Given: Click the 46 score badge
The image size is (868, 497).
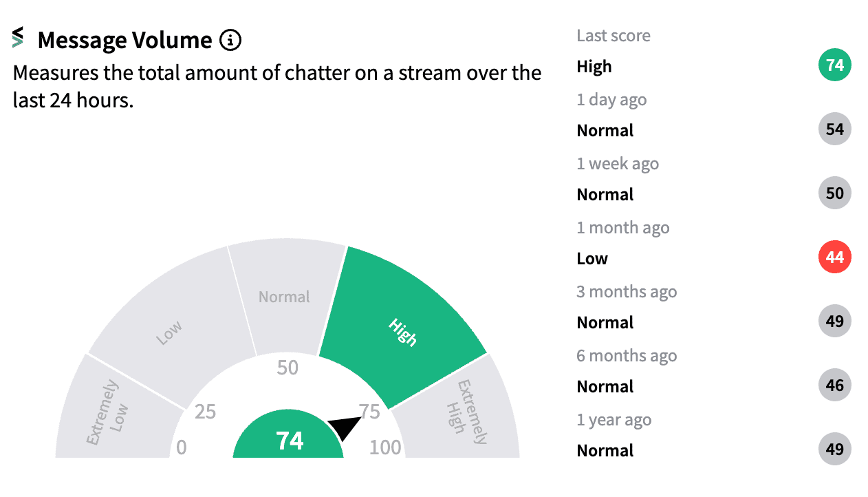Looking at the screenshot, I should coord(834,385).
